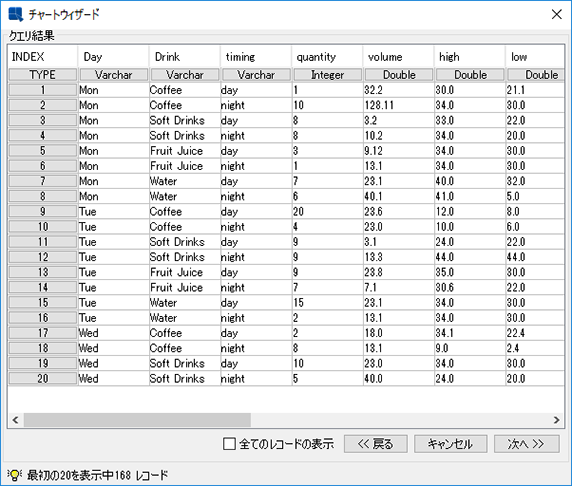Click the << 戻る back button

coord(376,444)
